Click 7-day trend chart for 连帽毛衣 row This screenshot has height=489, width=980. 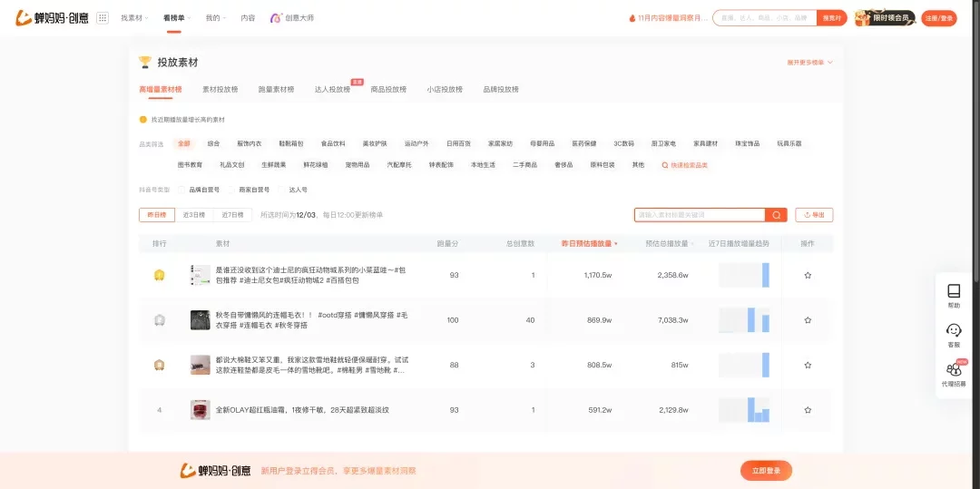(x=744, y=319)
